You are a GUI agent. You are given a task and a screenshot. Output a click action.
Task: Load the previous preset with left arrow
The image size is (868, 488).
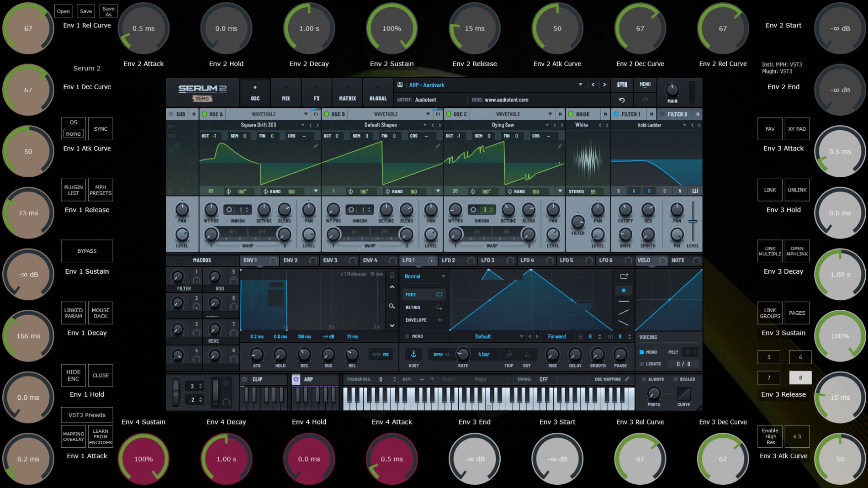click(593, 85)
